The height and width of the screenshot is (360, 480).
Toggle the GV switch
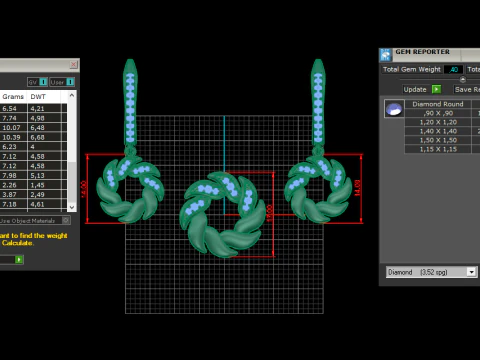(37, 82)
